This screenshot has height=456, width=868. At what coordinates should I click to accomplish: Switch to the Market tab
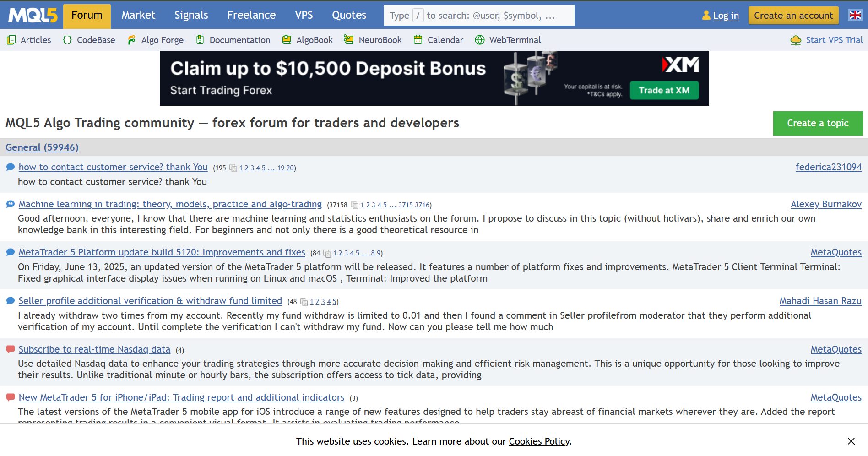(138, 15)
